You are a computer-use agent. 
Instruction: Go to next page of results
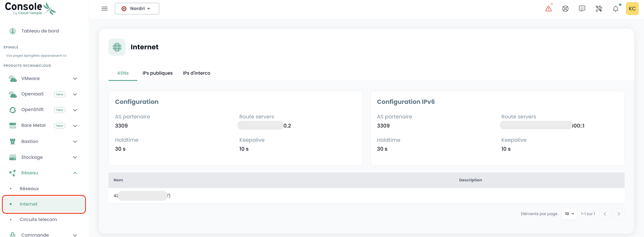[x=619, y=214]
